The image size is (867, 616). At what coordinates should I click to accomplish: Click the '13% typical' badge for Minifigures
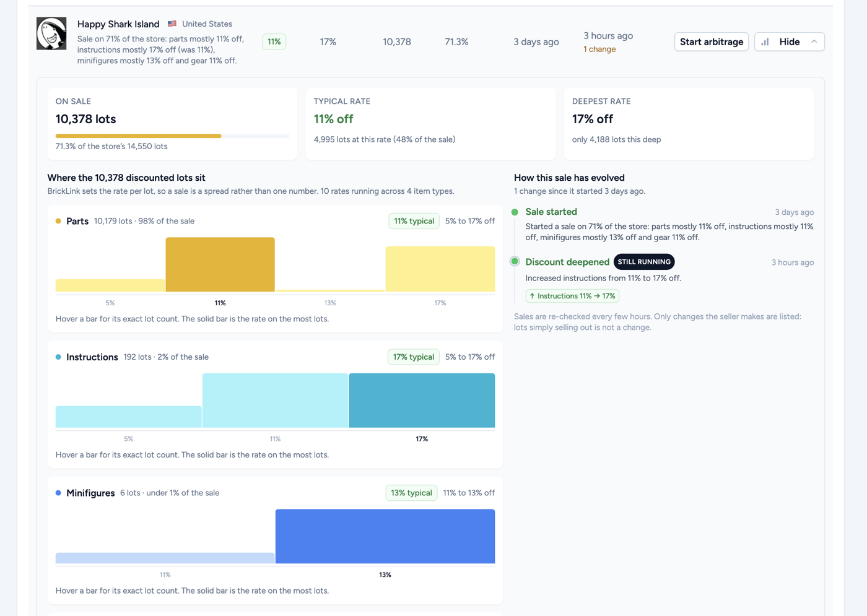(x=411, y=493)
